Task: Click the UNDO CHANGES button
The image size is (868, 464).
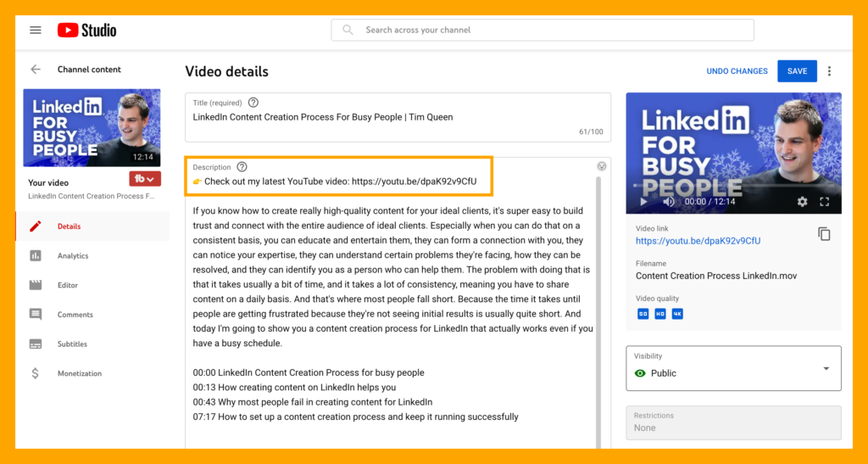Action: click(737, 71)
